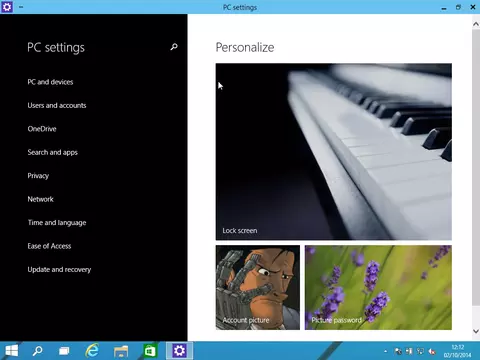Click the scrollbar down arrow
480x360 pixels.
pyautogui.click(x=476, y=331)
